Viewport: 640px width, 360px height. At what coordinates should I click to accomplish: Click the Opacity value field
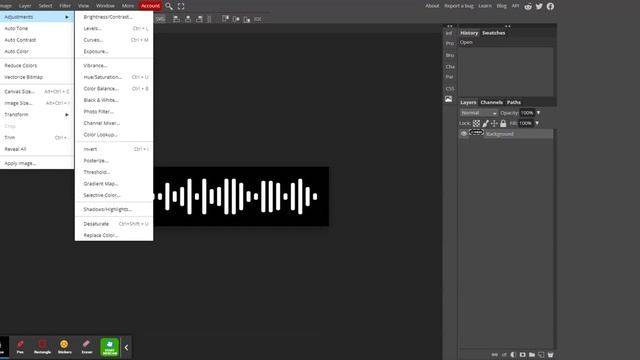[x=527, y=113]
